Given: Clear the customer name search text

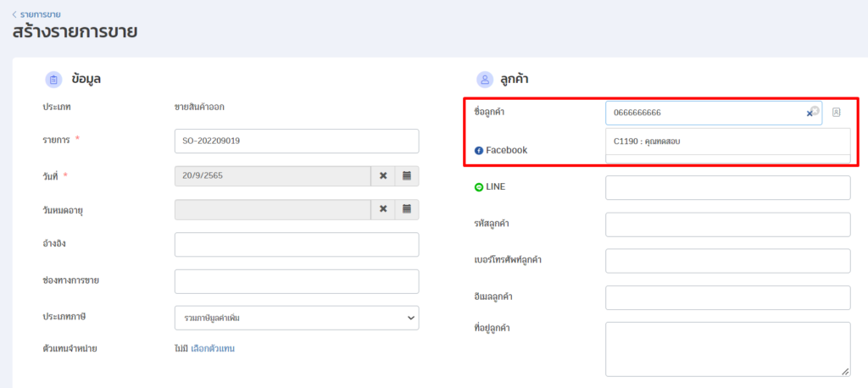Looking at the screenshot, I should pyautogui.click(x=810, y=113).
